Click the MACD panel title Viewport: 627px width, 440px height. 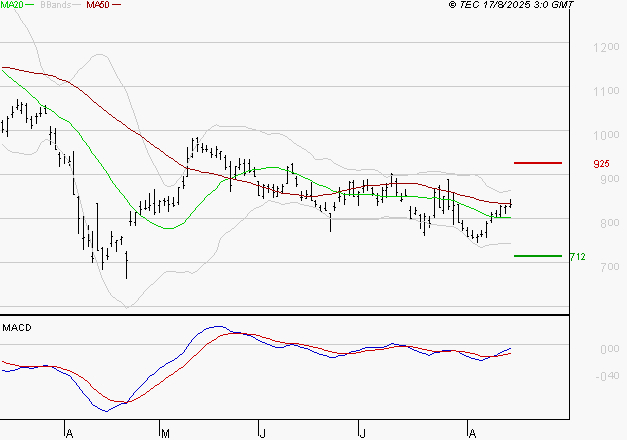(17, 327)
